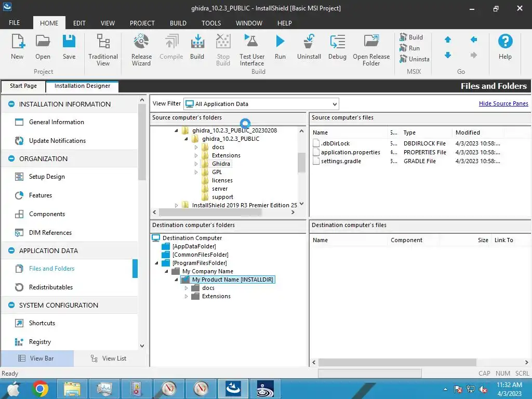The image size is (532, 399).
Task: Open Test User Interface tool
Action: click(x=252, y=50)
